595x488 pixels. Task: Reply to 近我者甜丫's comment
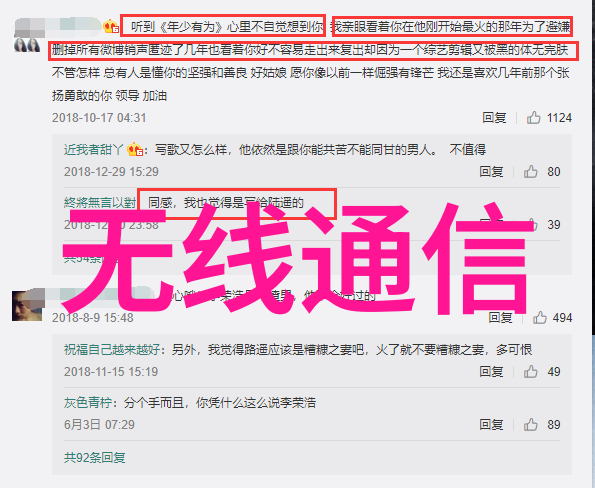[x=491, y=172]
